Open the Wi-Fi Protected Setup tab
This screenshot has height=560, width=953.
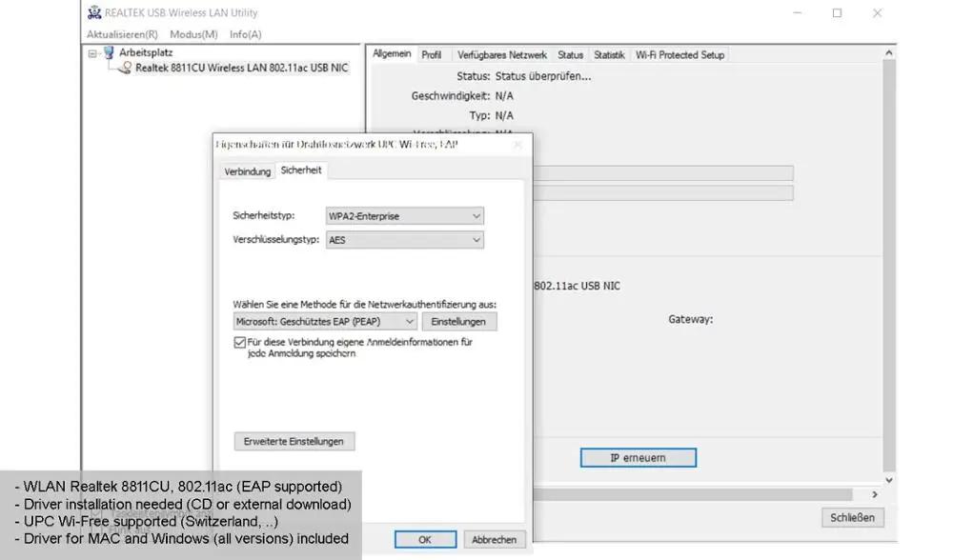[x=680, y=54]
